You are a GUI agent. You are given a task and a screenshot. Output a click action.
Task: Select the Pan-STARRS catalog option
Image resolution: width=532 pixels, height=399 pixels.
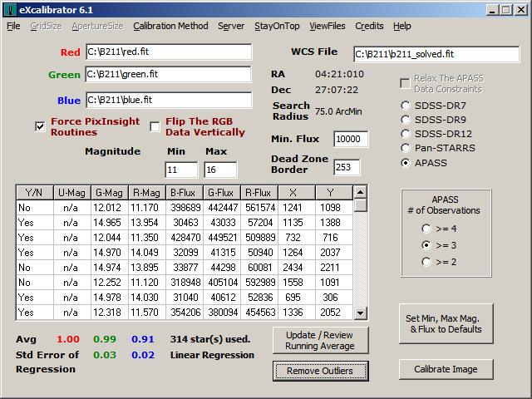click(x=406, y=148)
